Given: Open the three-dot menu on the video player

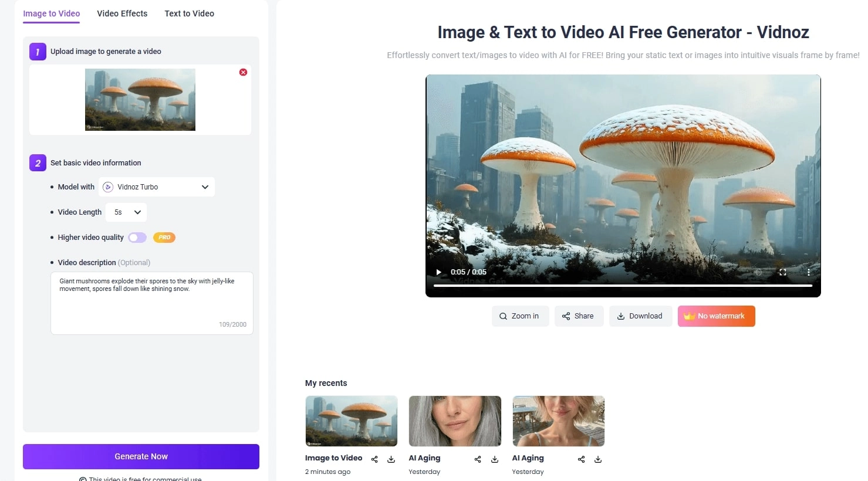Looking at the screenshot, I should coord(808,272).
